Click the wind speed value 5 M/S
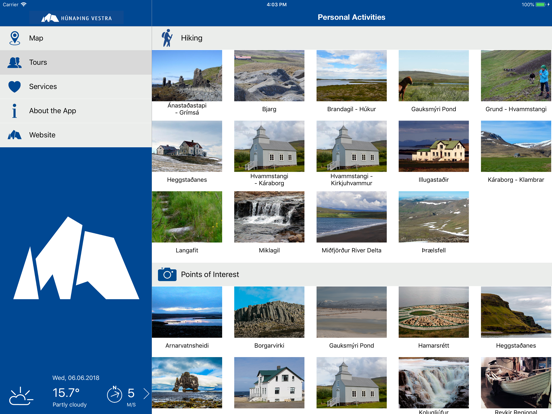Screen dimensions: 552x414 (131, 397)
